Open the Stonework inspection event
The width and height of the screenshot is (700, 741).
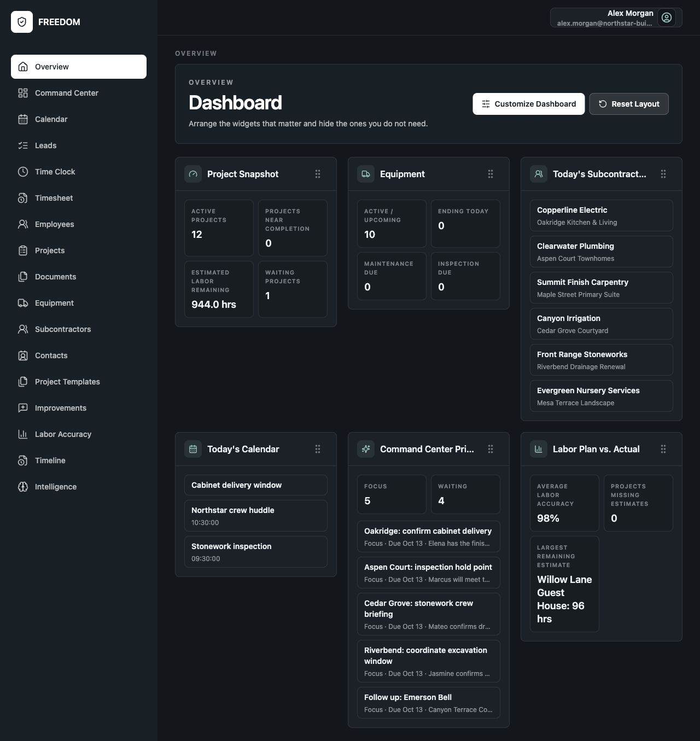click(256, 552)
